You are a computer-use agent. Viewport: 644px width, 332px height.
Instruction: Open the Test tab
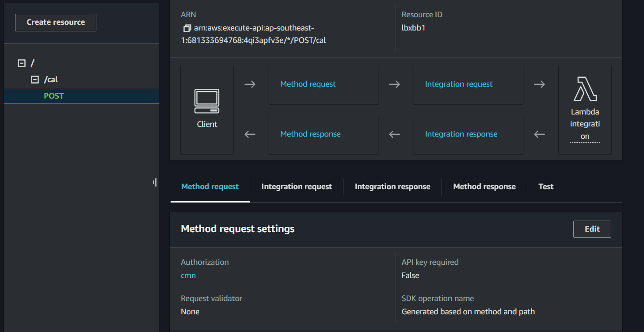[x=545, y=187]
